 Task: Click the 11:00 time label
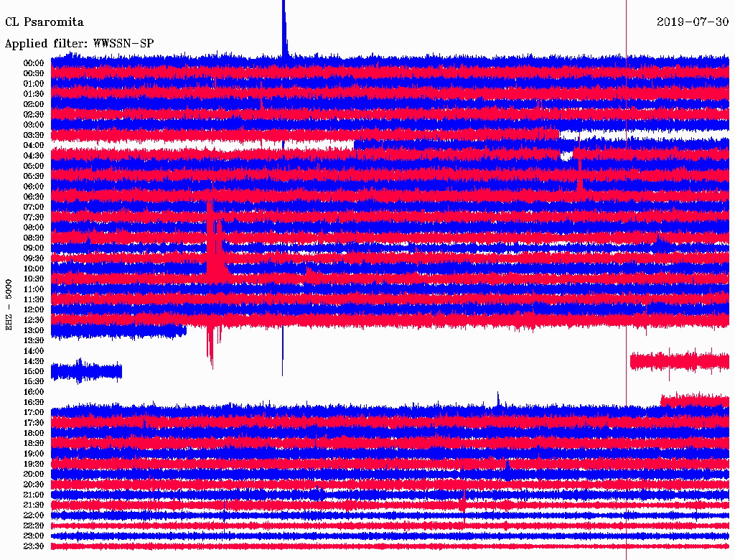[34, 289]
